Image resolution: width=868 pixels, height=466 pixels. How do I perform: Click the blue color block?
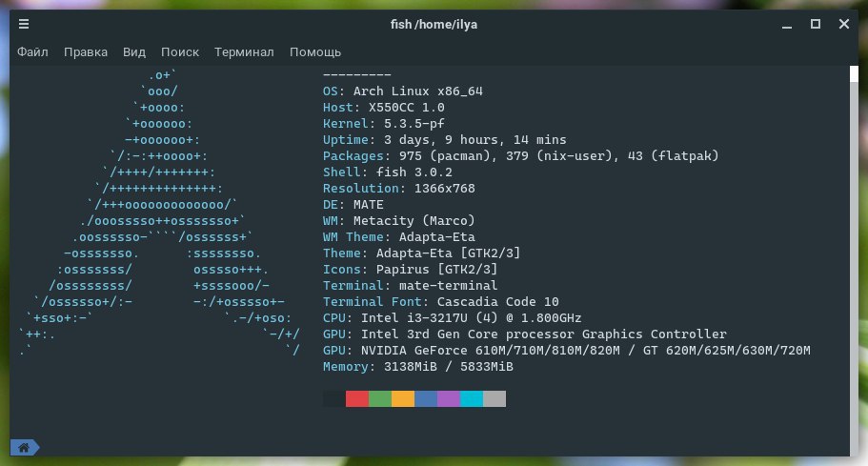426,398
